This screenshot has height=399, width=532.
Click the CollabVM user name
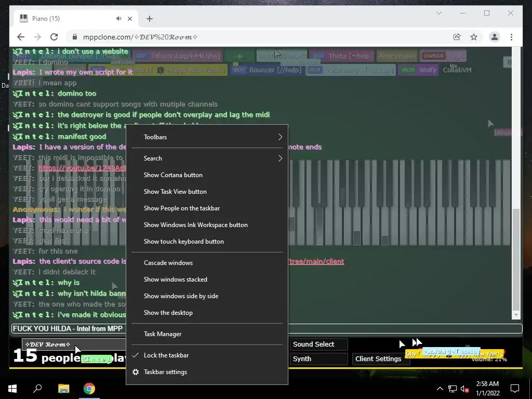point(457,70)
